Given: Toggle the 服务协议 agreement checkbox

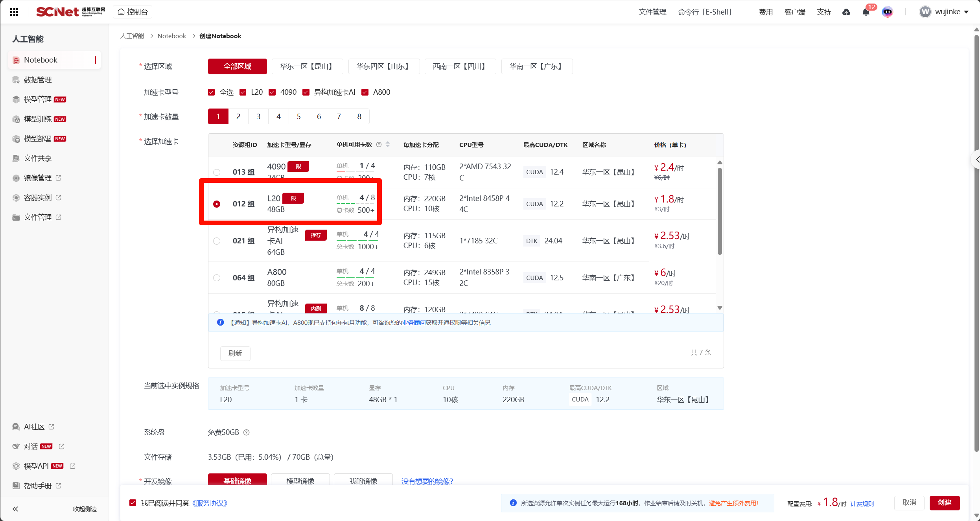Looking at the screenshot, I should pyautogui.click(x=133, y=503).
